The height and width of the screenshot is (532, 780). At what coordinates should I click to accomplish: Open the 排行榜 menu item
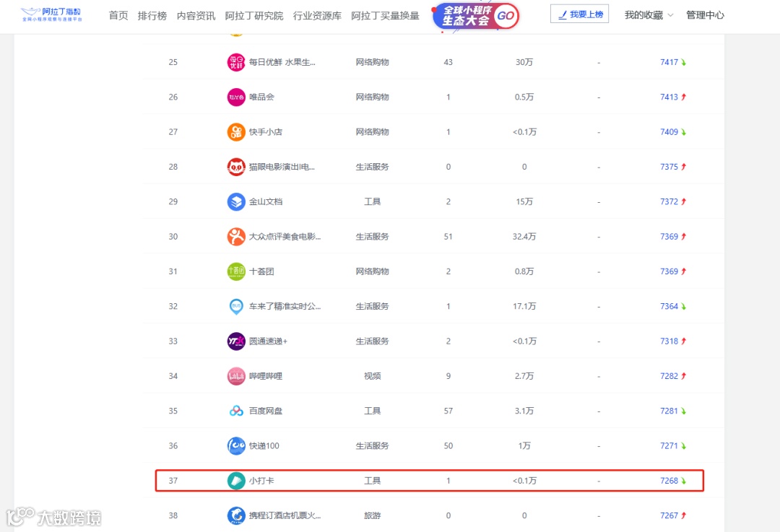(x=152, y=16)
